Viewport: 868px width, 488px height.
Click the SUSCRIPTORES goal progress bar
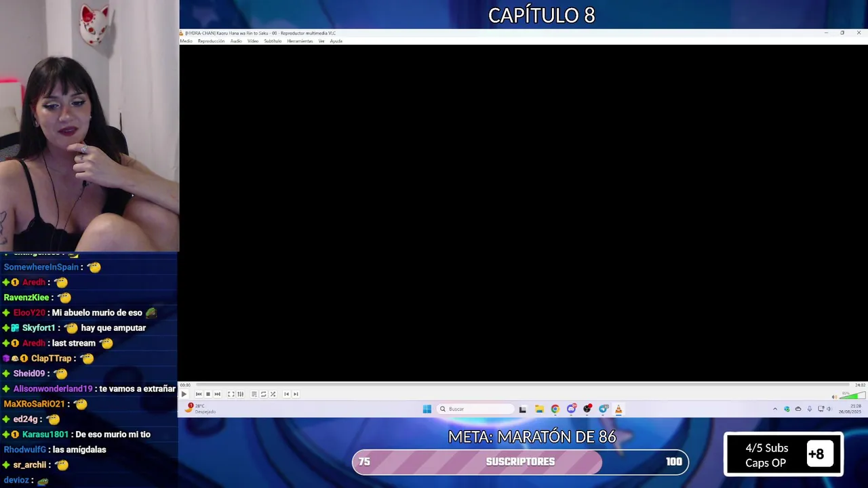520,462
